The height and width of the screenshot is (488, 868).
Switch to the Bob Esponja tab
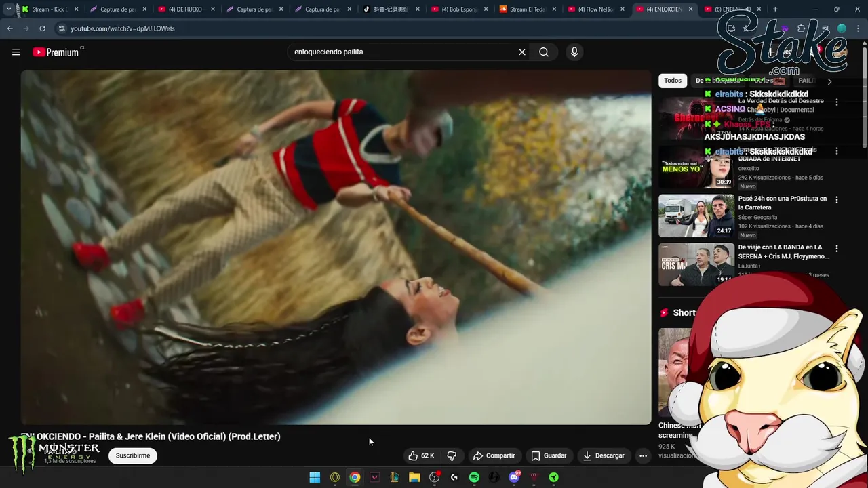(x=460, y=9)
